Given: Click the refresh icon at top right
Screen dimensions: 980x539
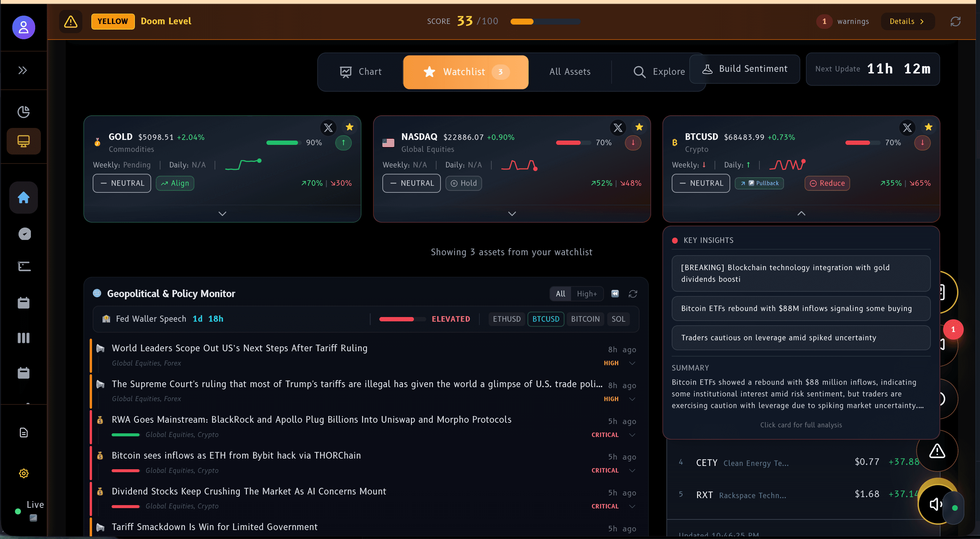Looking at the screenshot, I should pos(956,21).
